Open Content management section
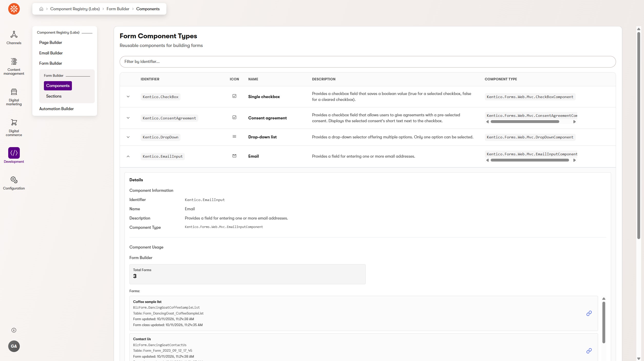The image size is (644, 361). 14,66
